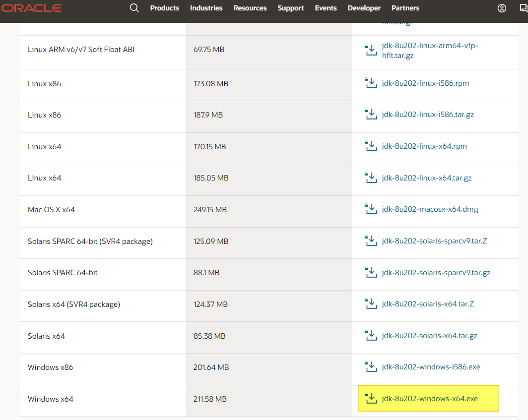
Task: Select the '69.75 MB' size cell
Action: [269, 52]
